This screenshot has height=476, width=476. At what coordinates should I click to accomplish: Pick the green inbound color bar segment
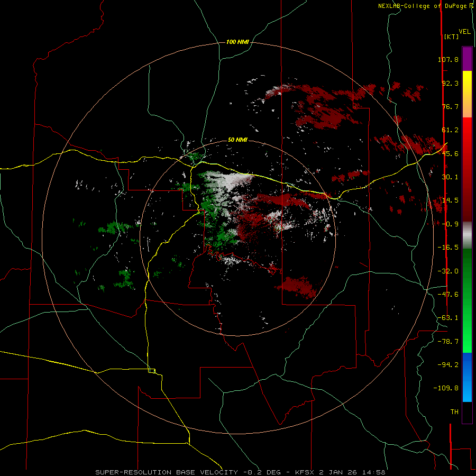[467, 300]
